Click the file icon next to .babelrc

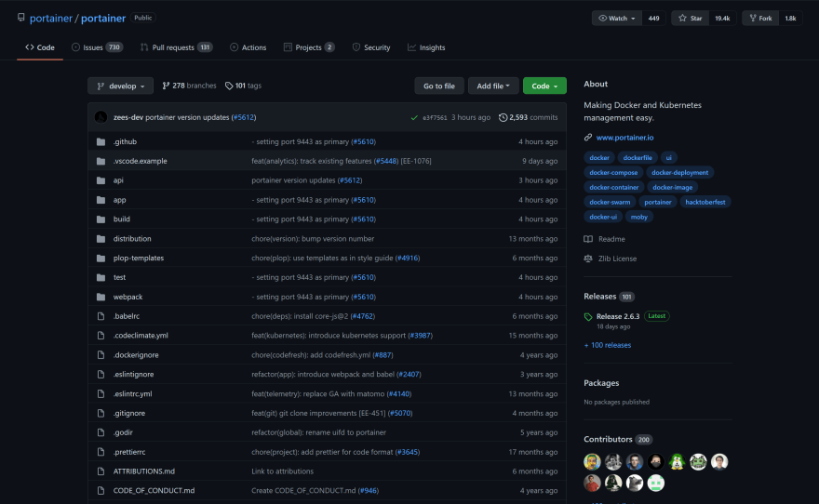click(x=101, y=316)
